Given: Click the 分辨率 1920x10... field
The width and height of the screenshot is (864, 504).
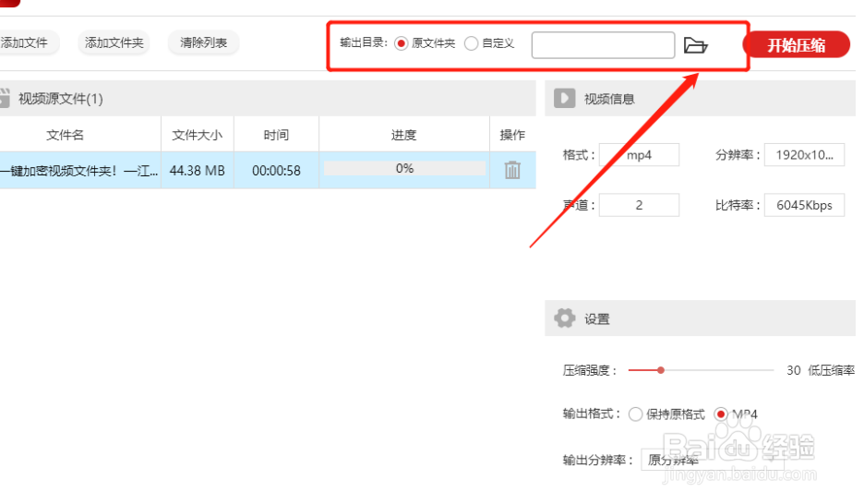Looking at the screenshot, I should 805,155.
